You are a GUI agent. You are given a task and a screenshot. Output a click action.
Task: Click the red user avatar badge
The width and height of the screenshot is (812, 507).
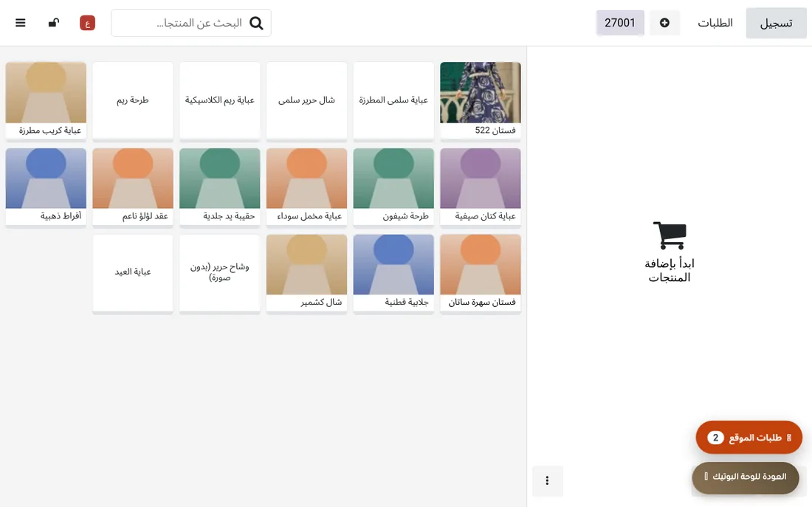click(88, 23)
